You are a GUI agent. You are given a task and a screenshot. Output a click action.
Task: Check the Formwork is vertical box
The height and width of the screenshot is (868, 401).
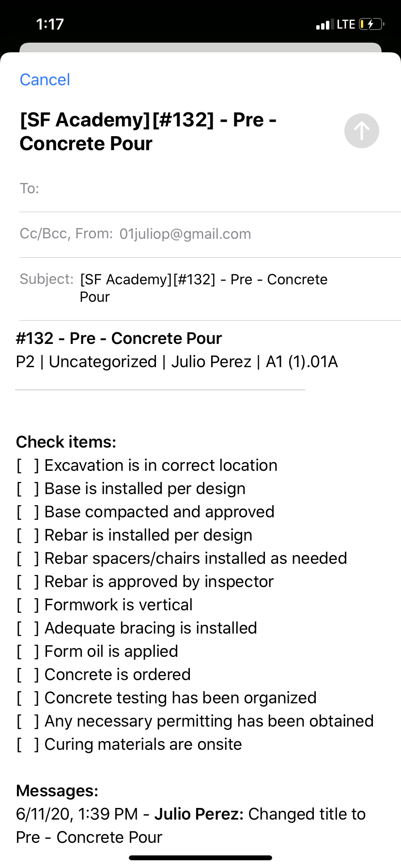[28, 605]
